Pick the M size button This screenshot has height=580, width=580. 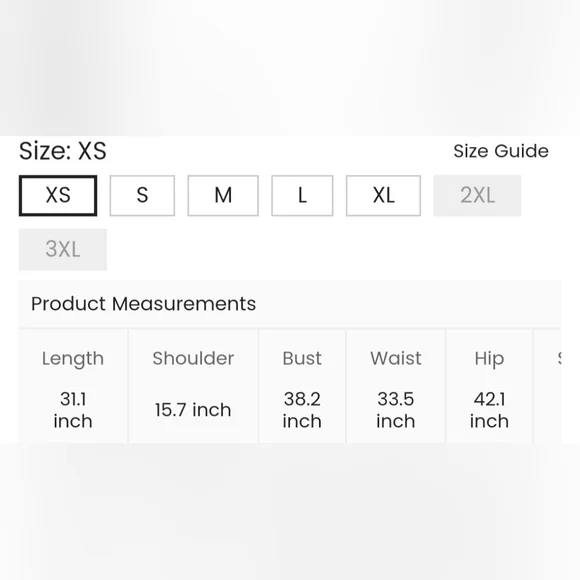[x=223, y=195]
